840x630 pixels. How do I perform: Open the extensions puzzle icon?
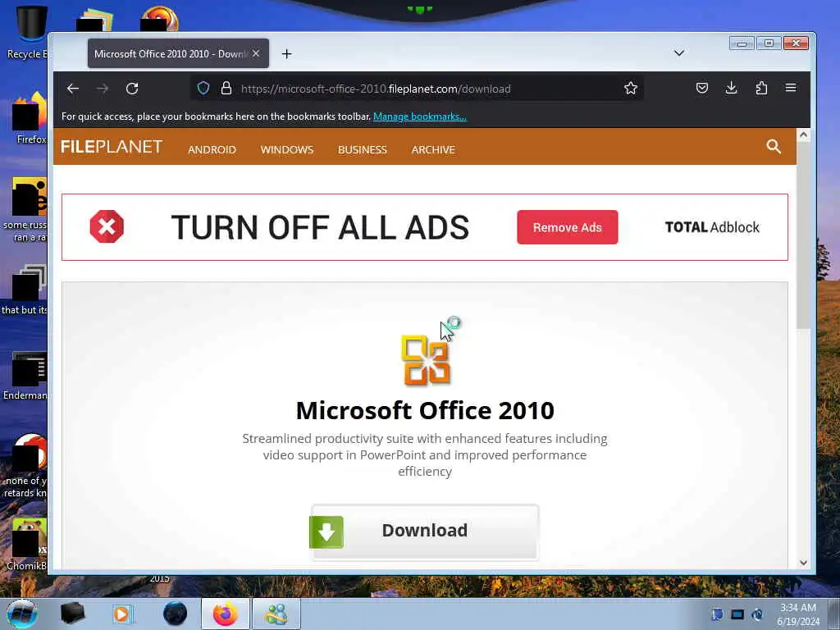coord(761,88)
